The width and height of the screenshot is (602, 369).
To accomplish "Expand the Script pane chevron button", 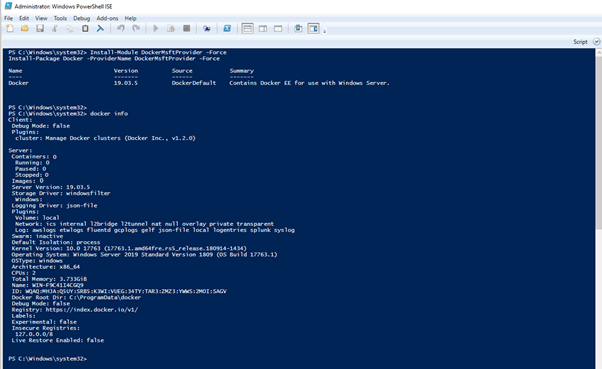I will [x=596, y=41].
